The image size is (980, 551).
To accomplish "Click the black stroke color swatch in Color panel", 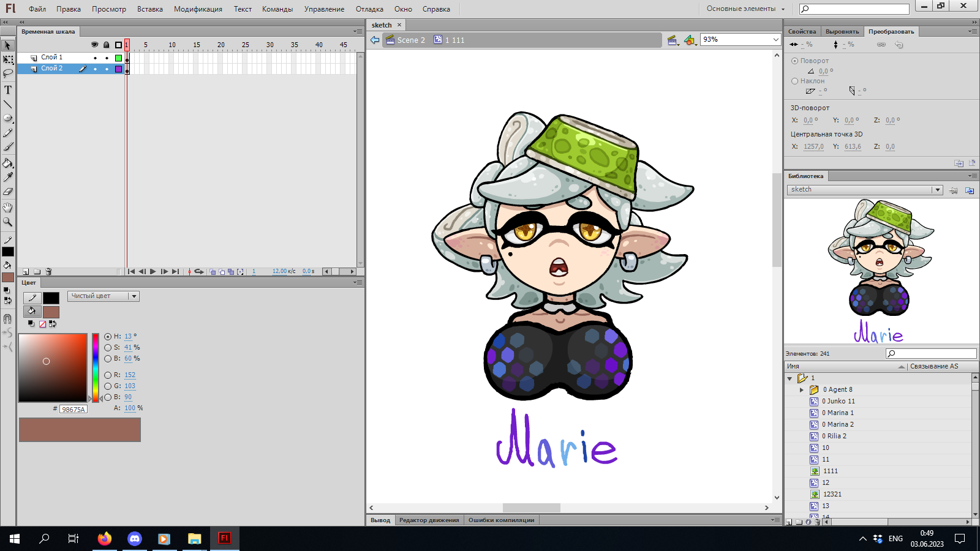I will click(x=51, y=298).
